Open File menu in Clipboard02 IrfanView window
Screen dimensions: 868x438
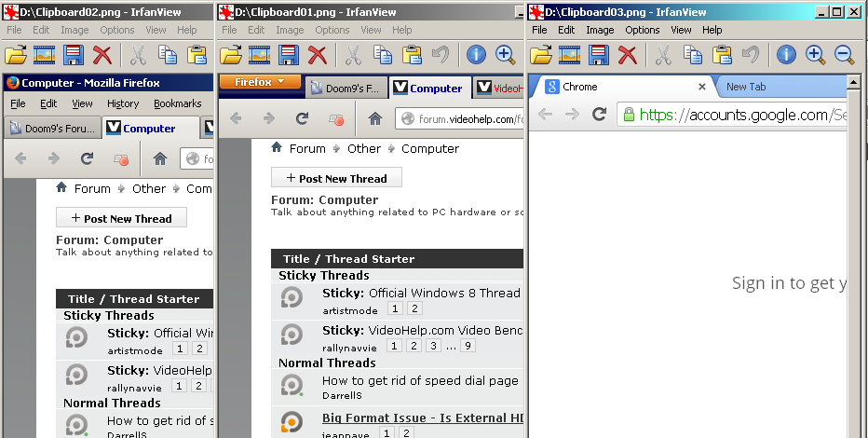point(14,30)
